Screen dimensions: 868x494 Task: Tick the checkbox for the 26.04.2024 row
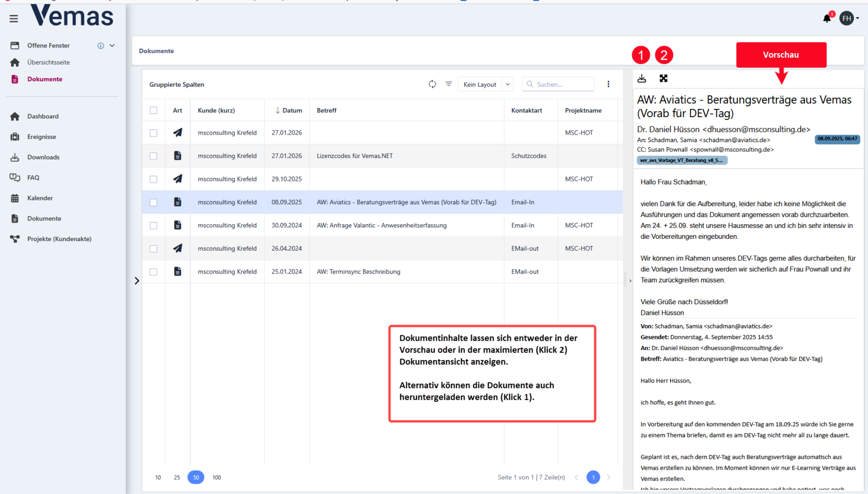tap(154, 249)
